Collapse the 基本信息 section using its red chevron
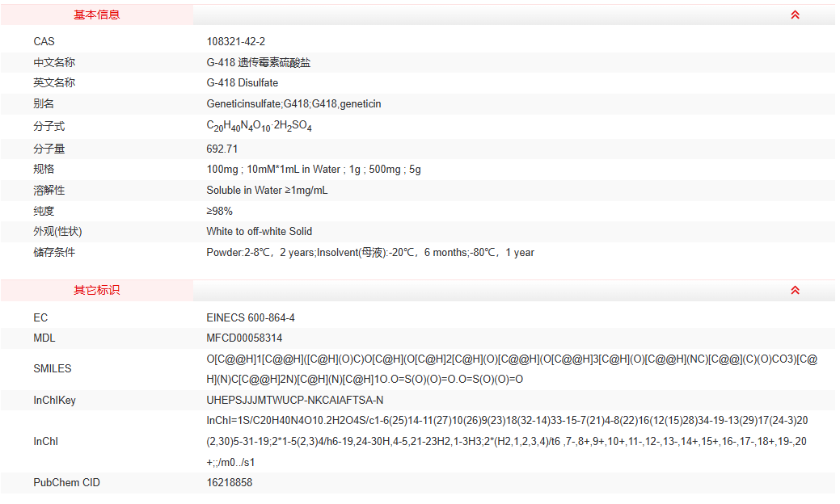 coord(795,15)
